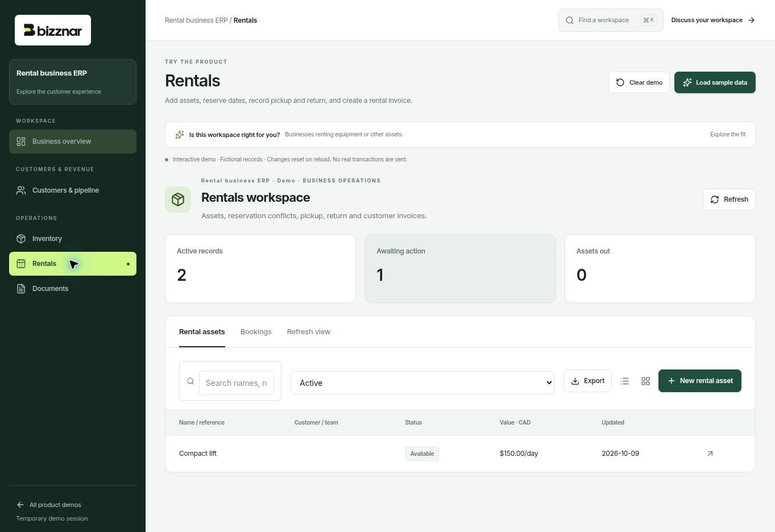Click the New rental asset button
This screenshot has height=532, width=775.
pyautogui.click(x=700, y=381)
